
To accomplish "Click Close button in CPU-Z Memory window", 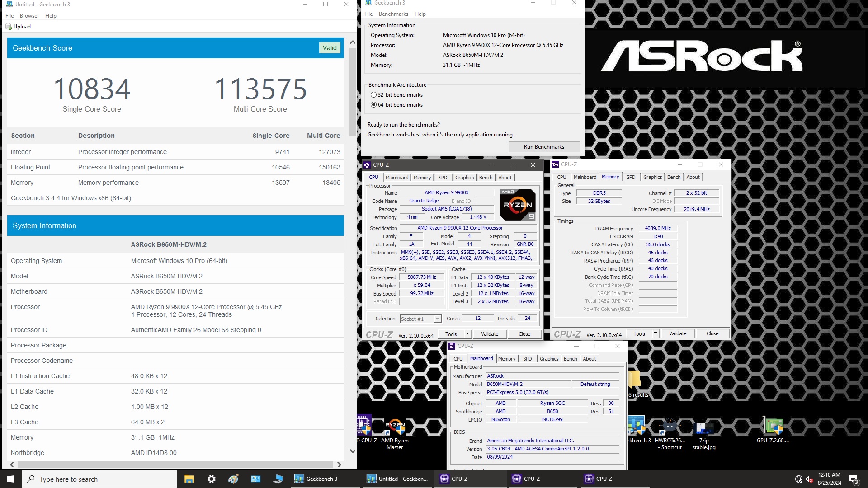I will point(712,333).
